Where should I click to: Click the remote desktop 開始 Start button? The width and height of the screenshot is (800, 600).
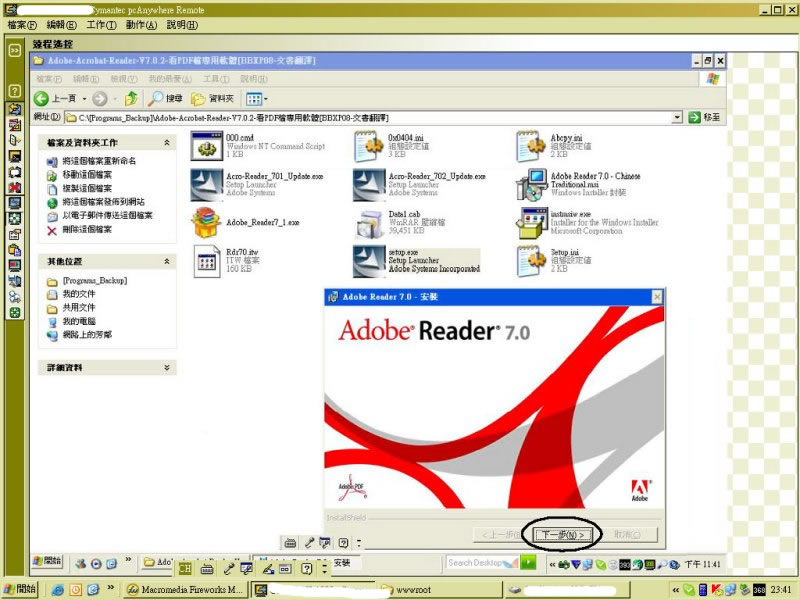(47, 561)
